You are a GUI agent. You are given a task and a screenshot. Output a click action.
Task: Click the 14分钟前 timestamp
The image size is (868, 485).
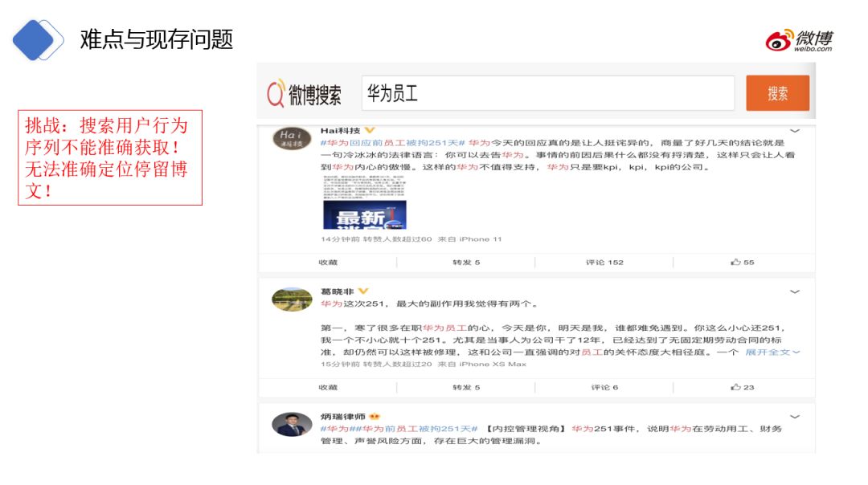point(340,239)
